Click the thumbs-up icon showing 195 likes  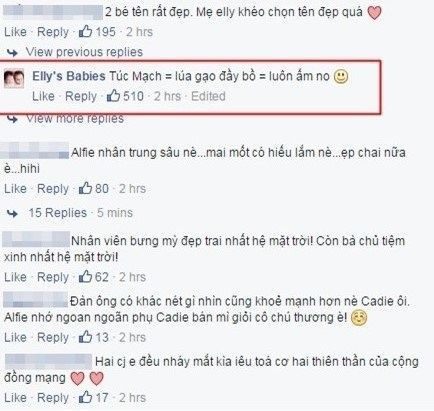tap(85, 31)
